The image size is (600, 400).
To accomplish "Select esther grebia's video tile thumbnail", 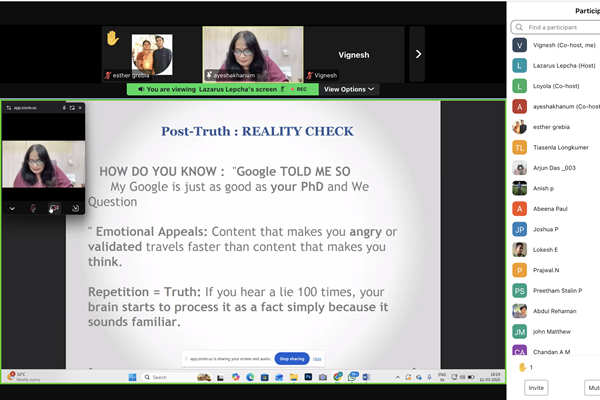I will point(152,54).
